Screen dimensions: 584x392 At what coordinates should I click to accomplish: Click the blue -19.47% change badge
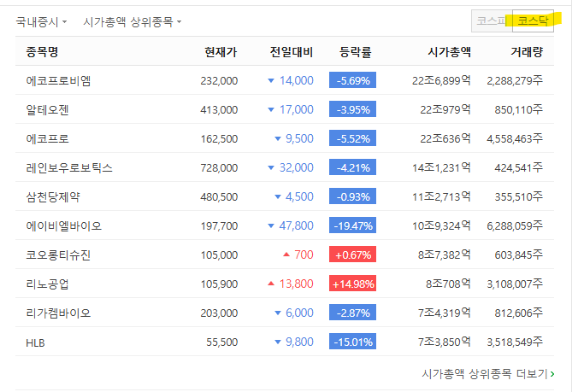point(352,225)
